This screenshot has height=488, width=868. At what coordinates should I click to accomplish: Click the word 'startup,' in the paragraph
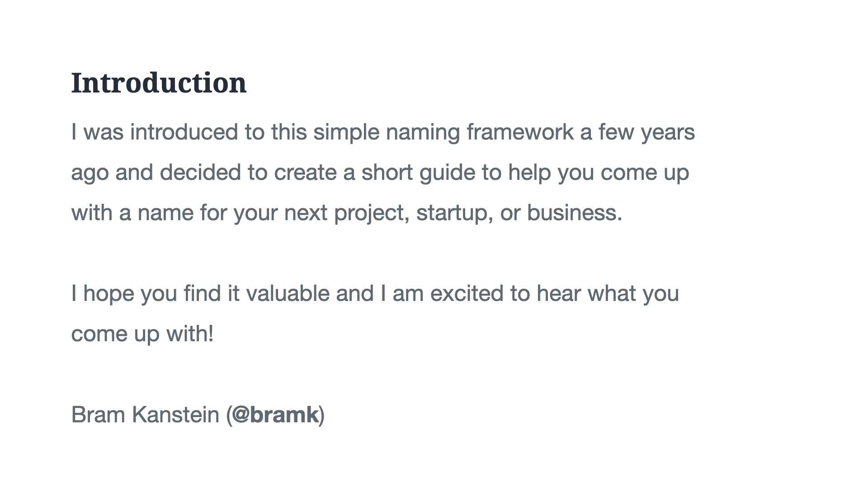tap(455, 213)
